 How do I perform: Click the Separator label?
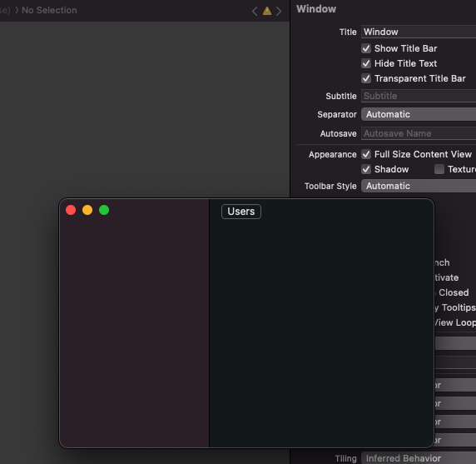(x=337, y=115)
